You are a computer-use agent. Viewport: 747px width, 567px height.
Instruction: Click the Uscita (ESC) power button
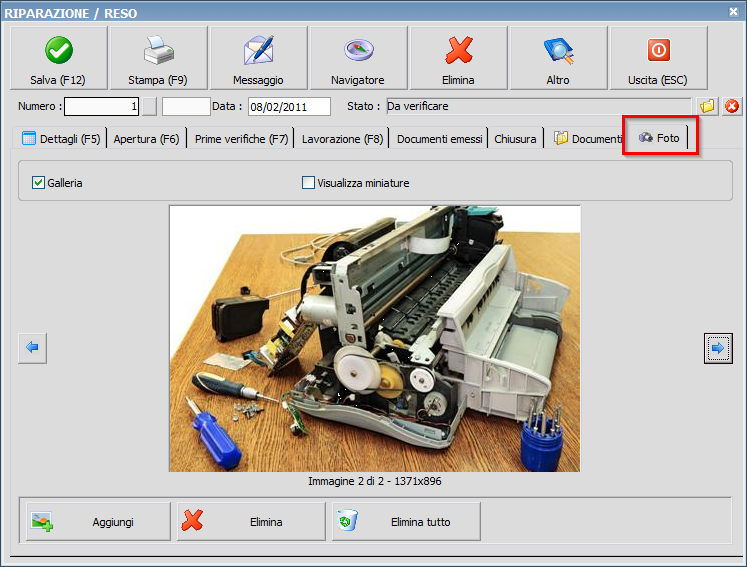[659, 58]
